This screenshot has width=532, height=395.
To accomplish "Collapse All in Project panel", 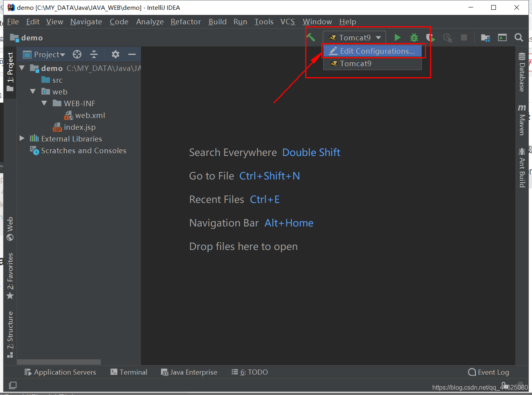I will pos(94,54).
